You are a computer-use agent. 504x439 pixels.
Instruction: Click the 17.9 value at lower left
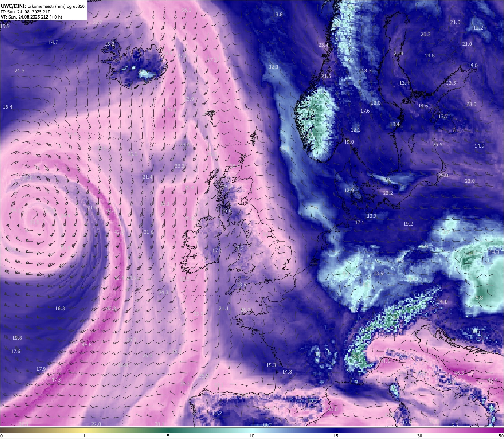point(41,369)
